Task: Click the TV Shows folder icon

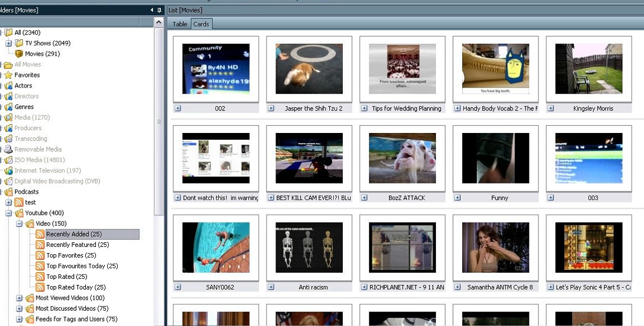Action: 19,43
